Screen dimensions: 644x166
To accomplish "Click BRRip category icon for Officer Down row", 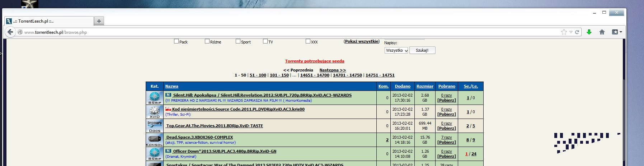I will pyautogui.click(x=155, y=154).
